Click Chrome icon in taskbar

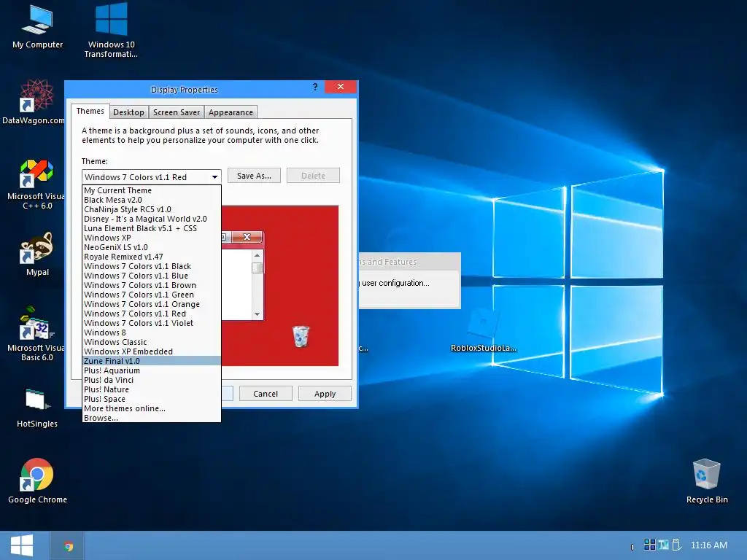69,546
